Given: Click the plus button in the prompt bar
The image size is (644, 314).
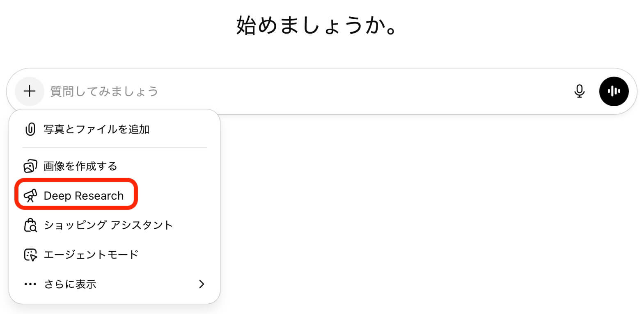Looking at the screenshot, I should (30, 91).
